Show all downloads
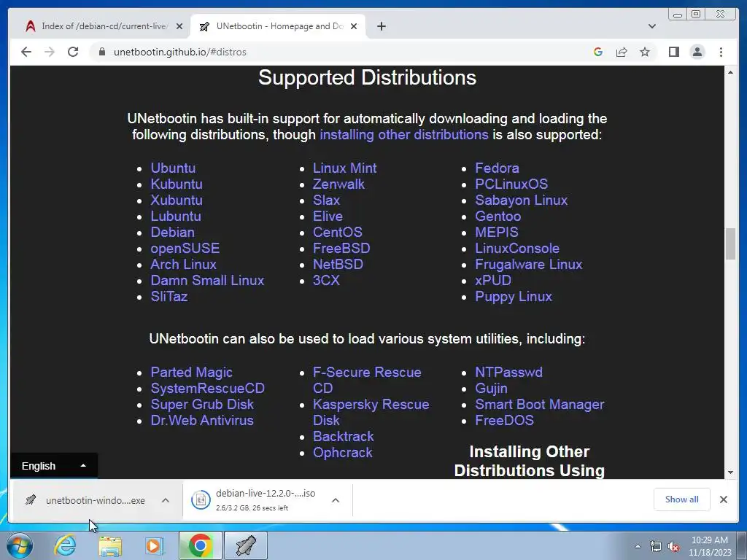This screenshot has height=560, width=747. click(682, 499)
